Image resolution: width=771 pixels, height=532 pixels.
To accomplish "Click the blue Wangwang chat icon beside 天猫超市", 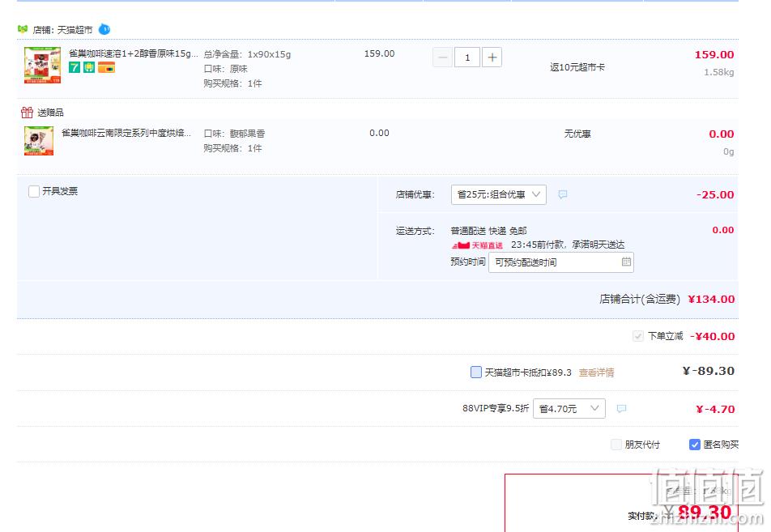I will (x=104, y=29).
